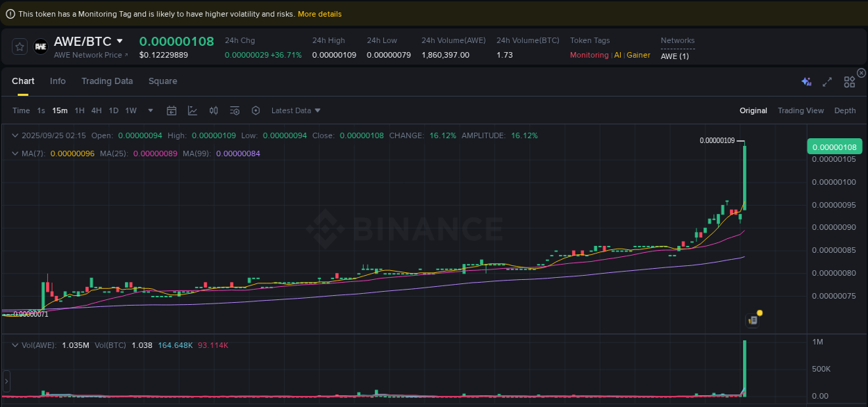Open the Binance AI assistant icon
Image resolution: width=868 pixels, height=407 pixels.
tap(806, 81)
